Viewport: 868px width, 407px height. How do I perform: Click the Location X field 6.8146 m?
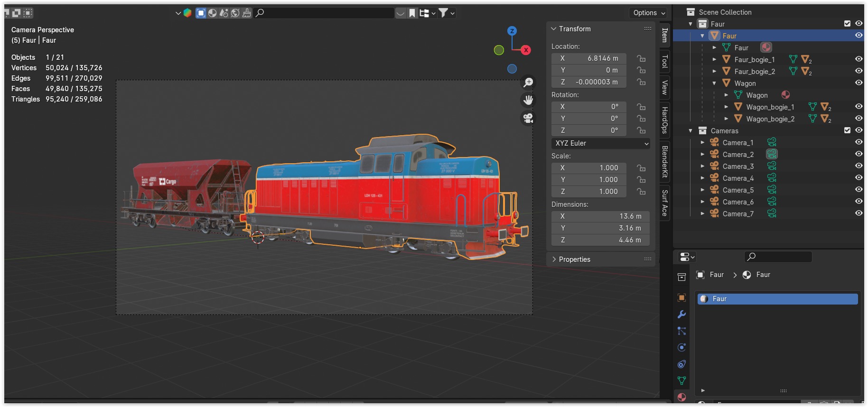(588, 58)
